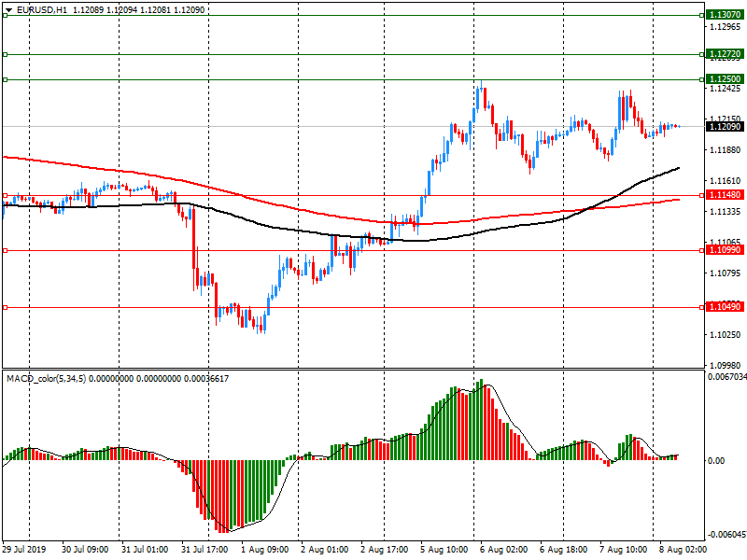Select the 1.10490 red level price label
Image resolution: width=747 pixels, height=560 pixels.
(x=726, y=307)
